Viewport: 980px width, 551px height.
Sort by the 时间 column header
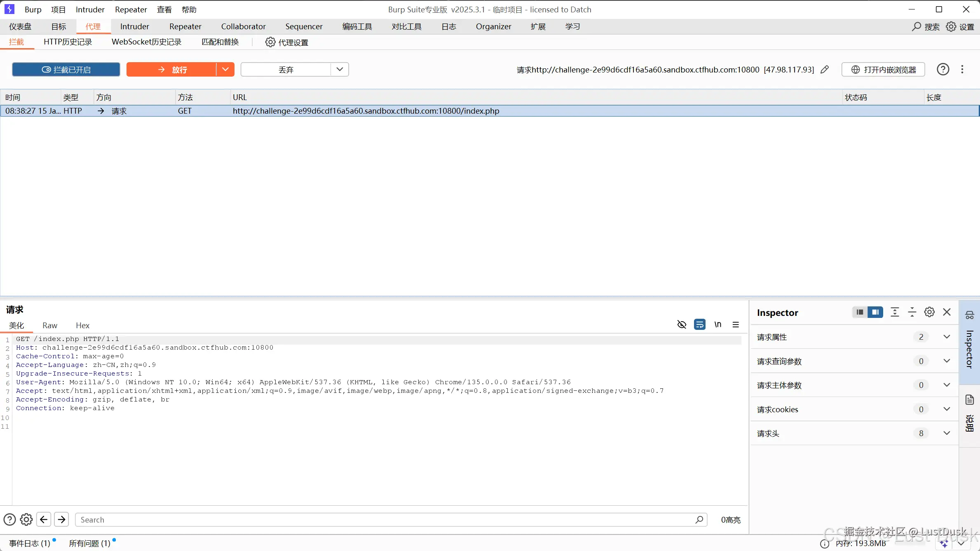[31, 98]
